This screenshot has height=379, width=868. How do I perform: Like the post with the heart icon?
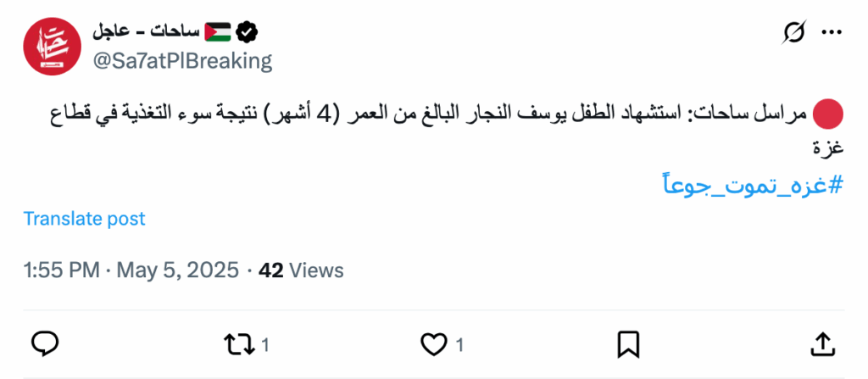click(x=434, y=343)
